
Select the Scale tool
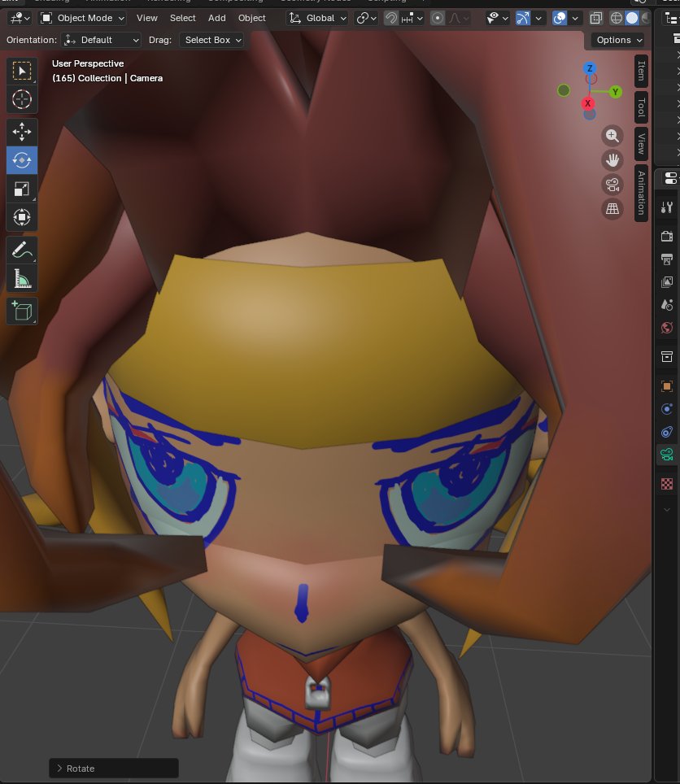pyautogui.click(x=21, y=189)
